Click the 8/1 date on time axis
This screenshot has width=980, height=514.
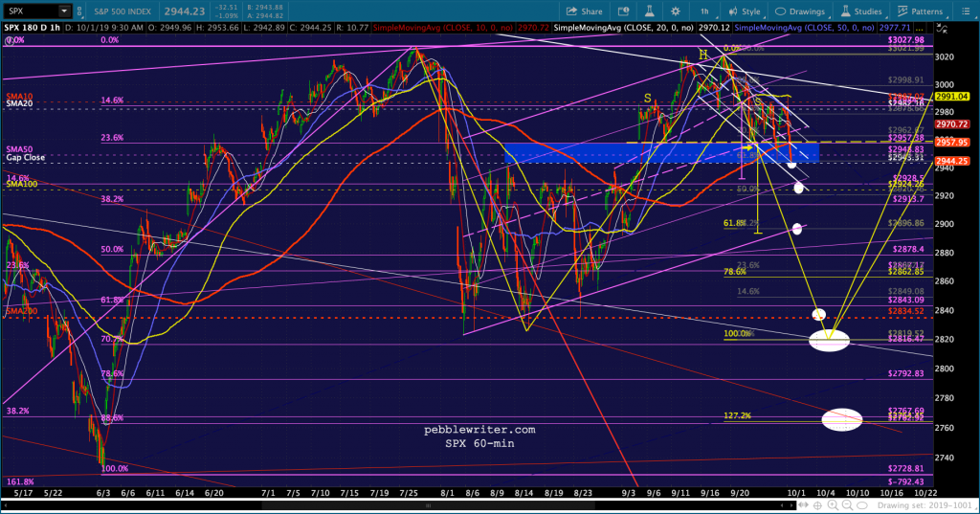coord(447,493)
